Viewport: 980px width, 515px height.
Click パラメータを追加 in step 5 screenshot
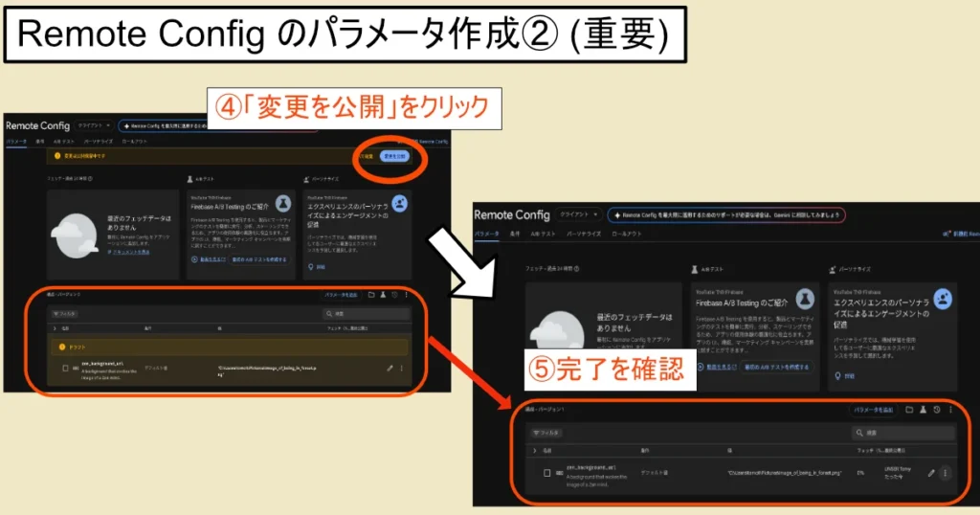(x=874, y=410)
